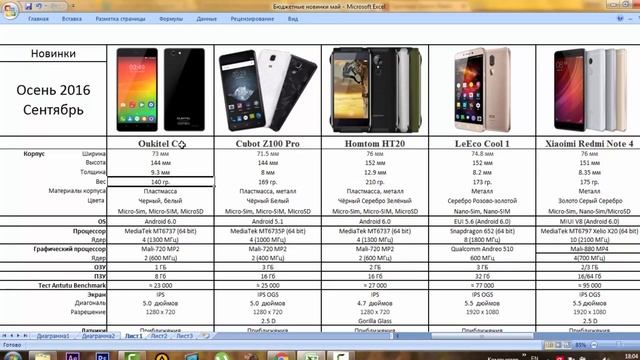
Task: Click the zoom out minus button
Action: (594, 345)
